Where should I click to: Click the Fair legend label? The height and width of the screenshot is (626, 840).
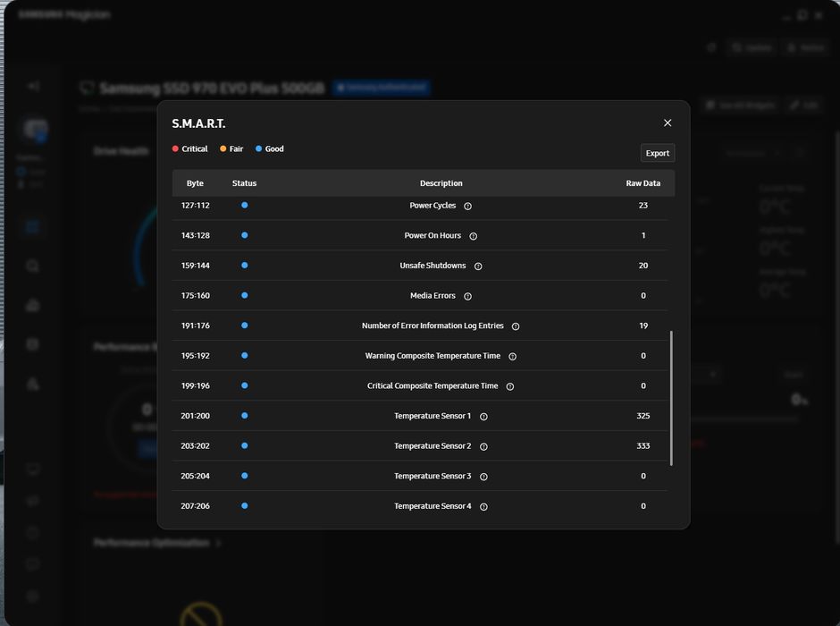236,148
